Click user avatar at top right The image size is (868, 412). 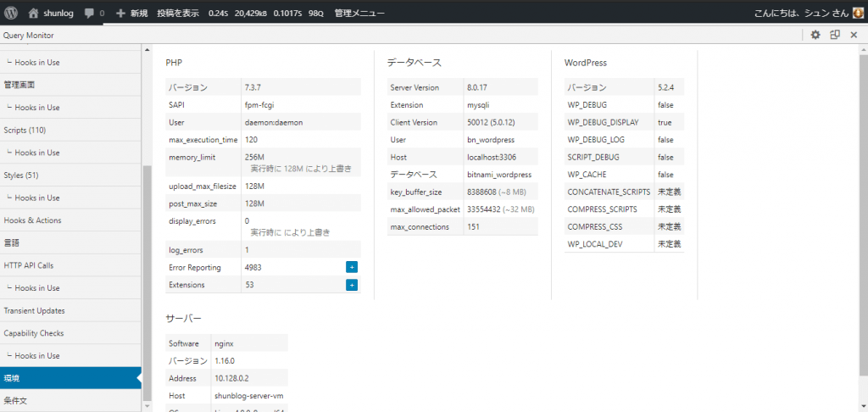coord(859,14)
